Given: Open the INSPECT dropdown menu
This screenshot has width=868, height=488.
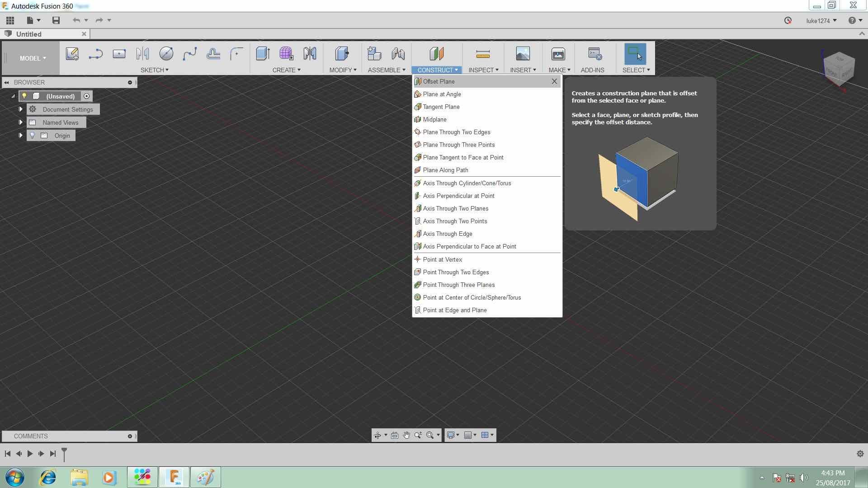Looking at the screenshot, I should point(483,70).
